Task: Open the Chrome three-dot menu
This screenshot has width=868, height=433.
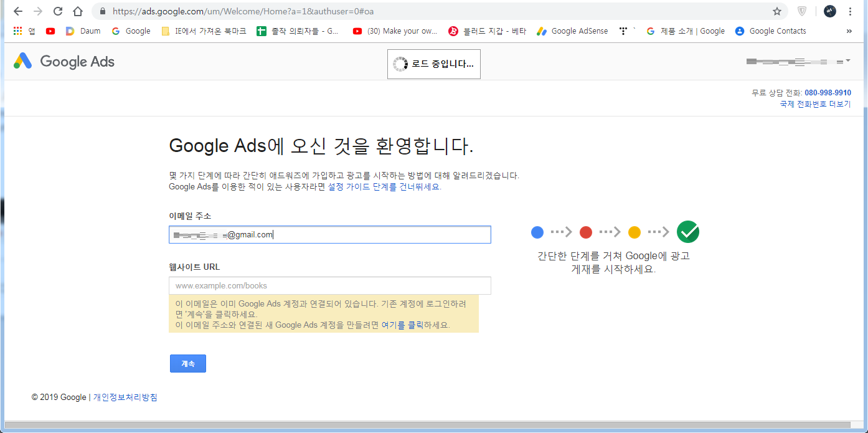Action: click(851, 11)
